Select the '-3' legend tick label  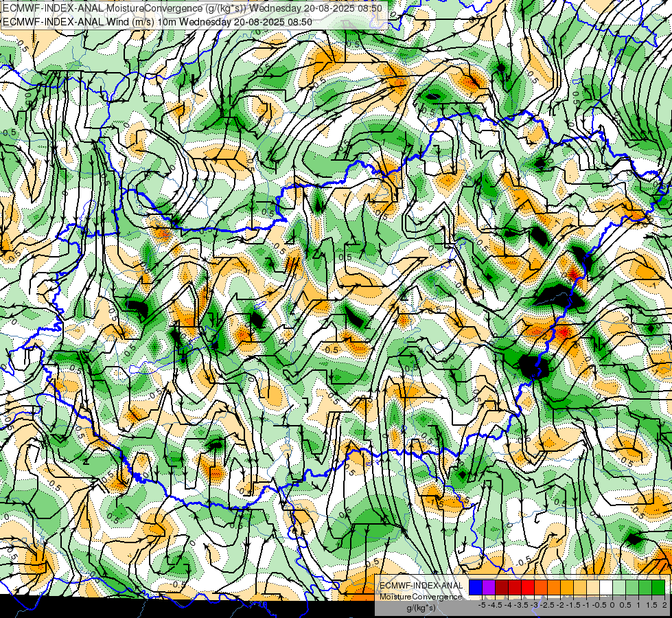click(x=535, y=605)
